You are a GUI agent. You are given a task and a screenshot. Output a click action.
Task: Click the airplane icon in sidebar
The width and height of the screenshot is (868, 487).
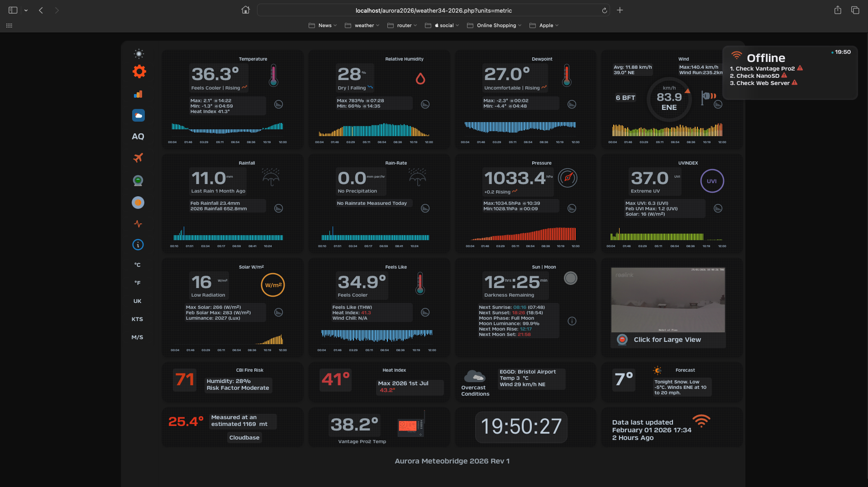click(138, 158)
